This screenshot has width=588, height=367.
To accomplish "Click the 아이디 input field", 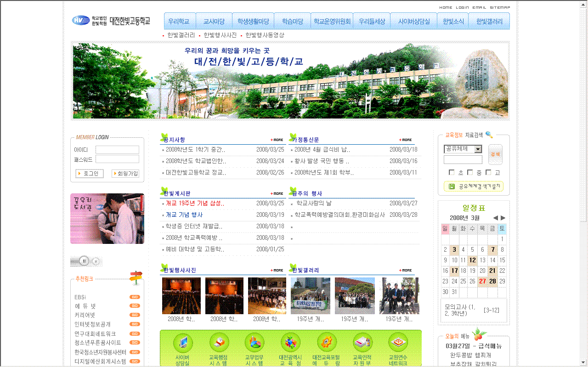I will [117, 150].
